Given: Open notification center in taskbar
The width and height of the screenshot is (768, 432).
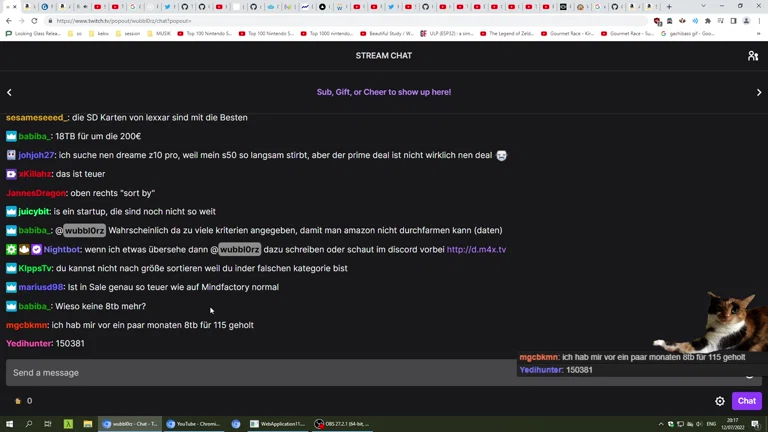Looking at the screenshot, I should click(x=755, y=424).
